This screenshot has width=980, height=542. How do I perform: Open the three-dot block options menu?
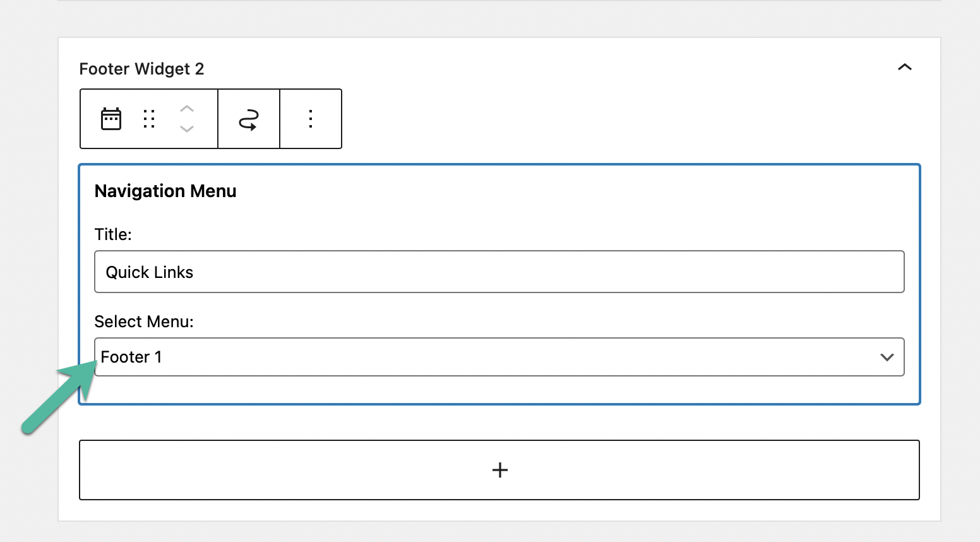[x=311, y=119]
